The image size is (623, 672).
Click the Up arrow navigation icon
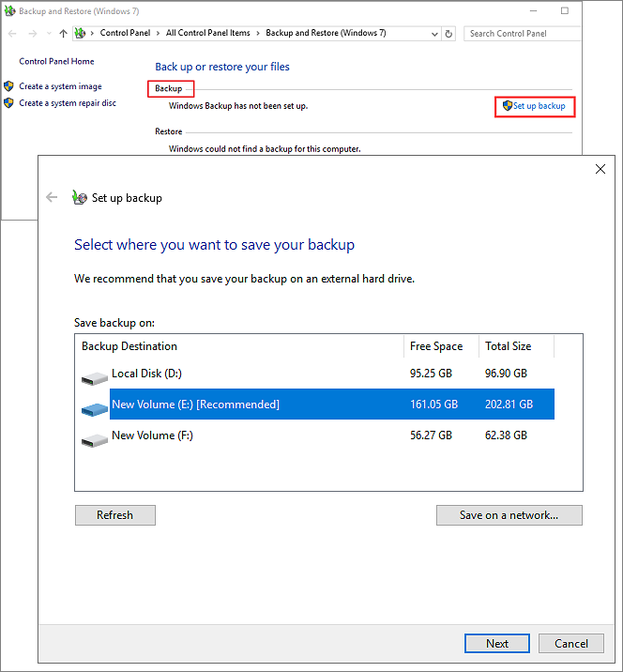click(64, 34)
